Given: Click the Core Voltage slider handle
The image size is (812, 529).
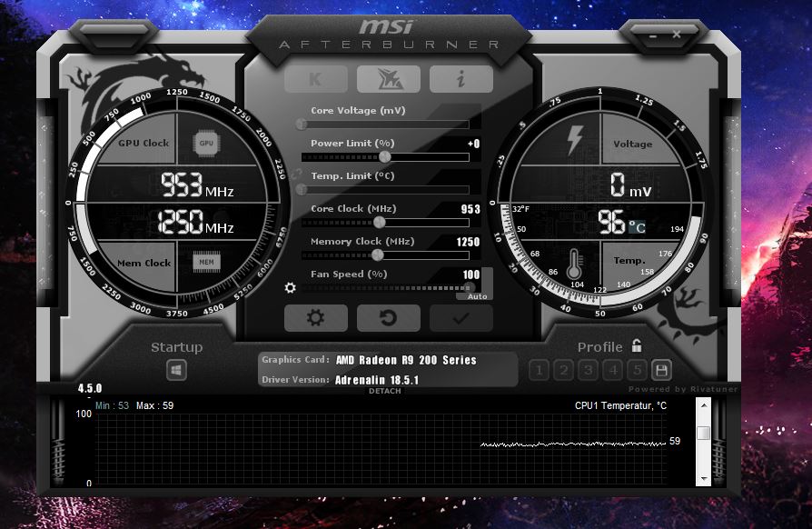Looking at the screenshot, I should pyautogui.click(x=302, y=124).
